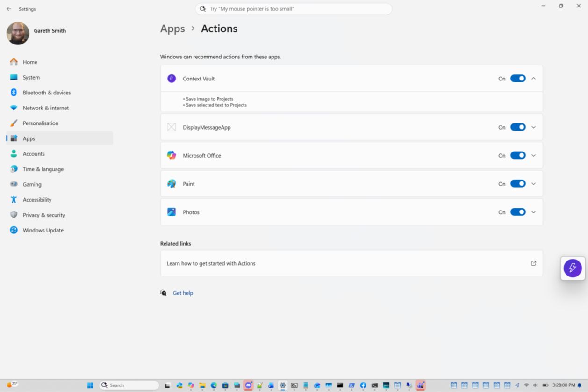Select the Apps category in the sidebar
The height and width of the screenshot is (392, 588).
[59, 138]
